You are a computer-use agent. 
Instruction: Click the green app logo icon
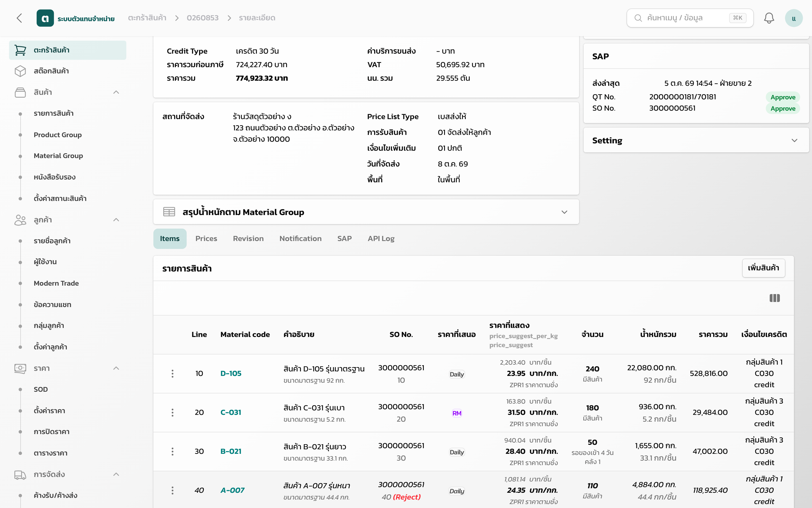click(x=45, y=18)
